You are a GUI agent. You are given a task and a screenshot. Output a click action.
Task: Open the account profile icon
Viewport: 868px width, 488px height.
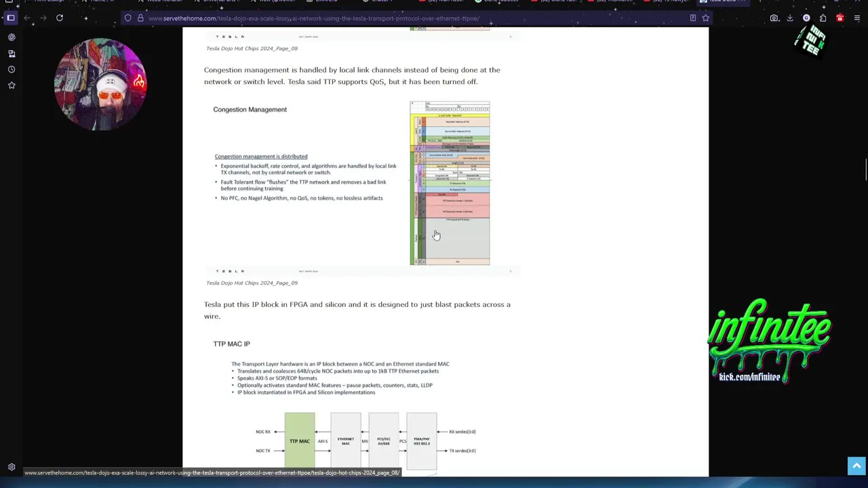806,18
